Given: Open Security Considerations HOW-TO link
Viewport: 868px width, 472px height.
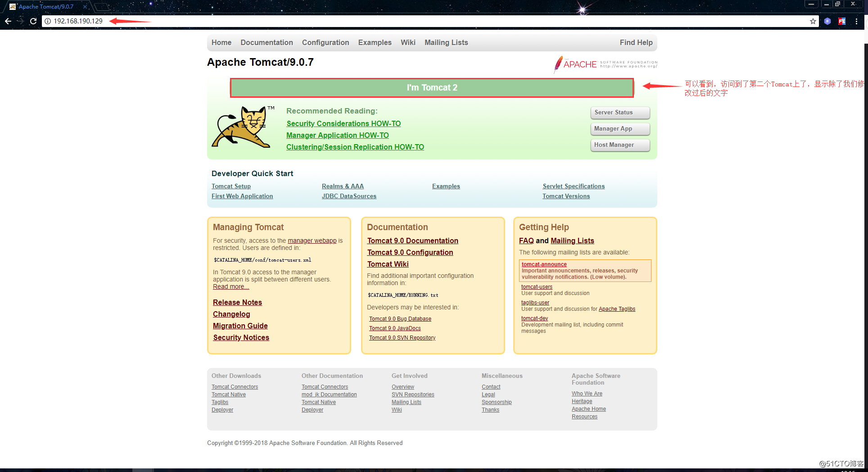Looking at the screenshot, I should click(344, 123).
